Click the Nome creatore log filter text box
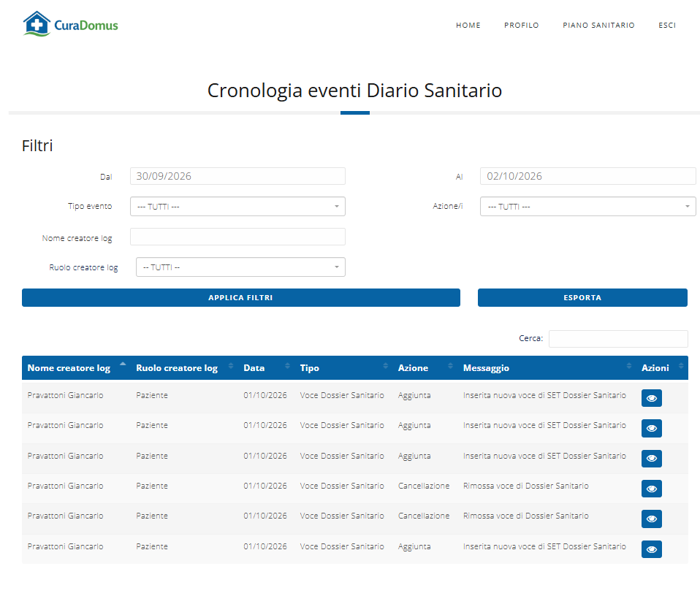The image size is (700, 596). pyautogui.click(x=237, y=237)
